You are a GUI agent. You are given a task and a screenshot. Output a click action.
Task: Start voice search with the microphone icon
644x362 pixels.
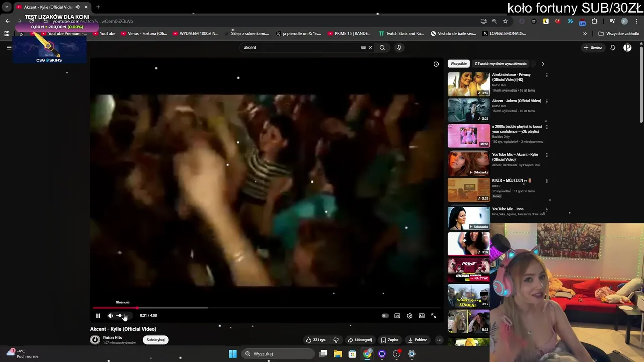point(399,48)
